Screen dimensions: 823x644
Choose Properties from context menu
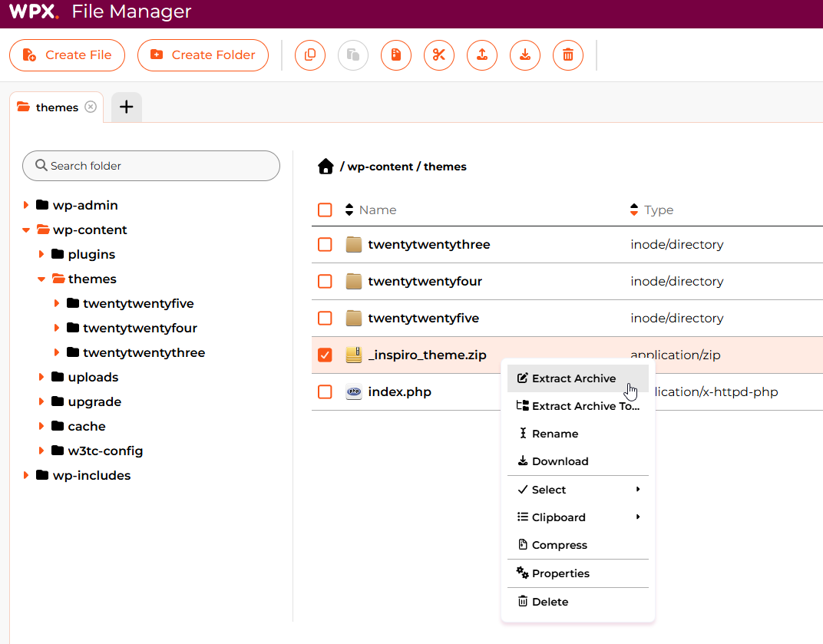click(x=578, y=573)
